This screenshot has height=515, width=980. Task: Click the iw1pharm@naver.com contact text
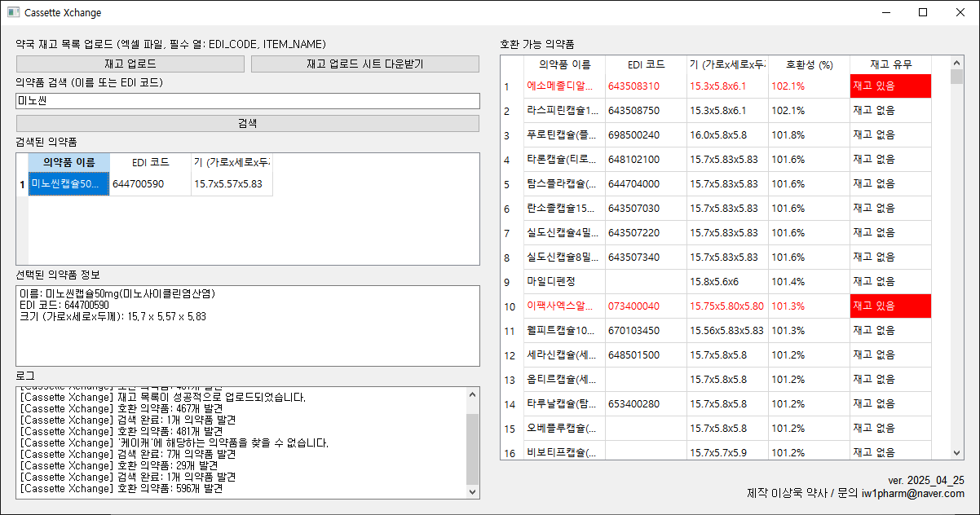[913, 494]
